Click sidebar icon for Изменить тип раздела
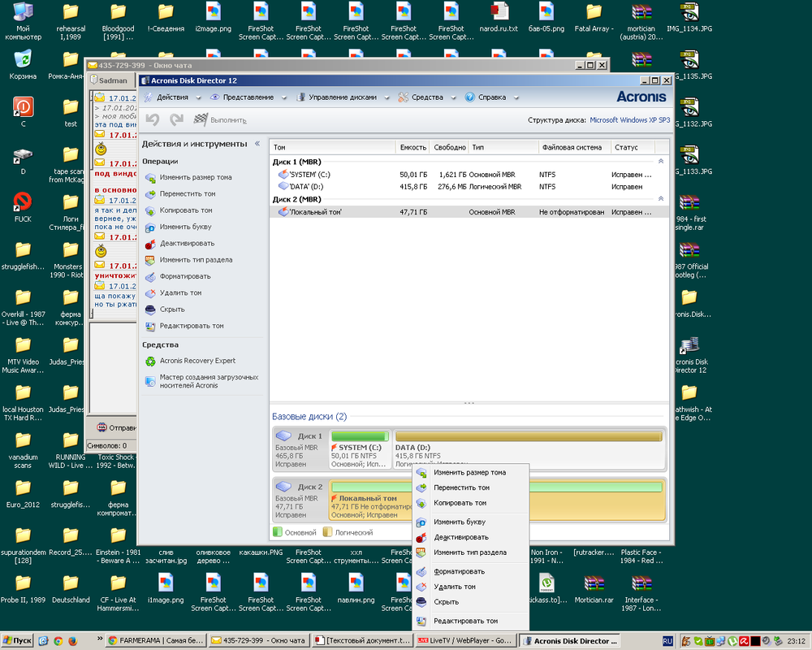Screen dimensions: 812x650 (150, 260)
